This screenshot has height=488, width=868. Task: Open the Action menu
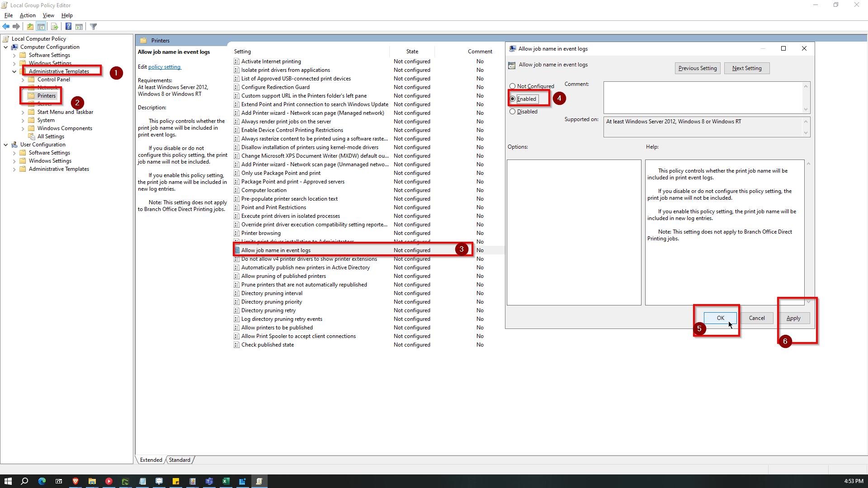[28, 15]
